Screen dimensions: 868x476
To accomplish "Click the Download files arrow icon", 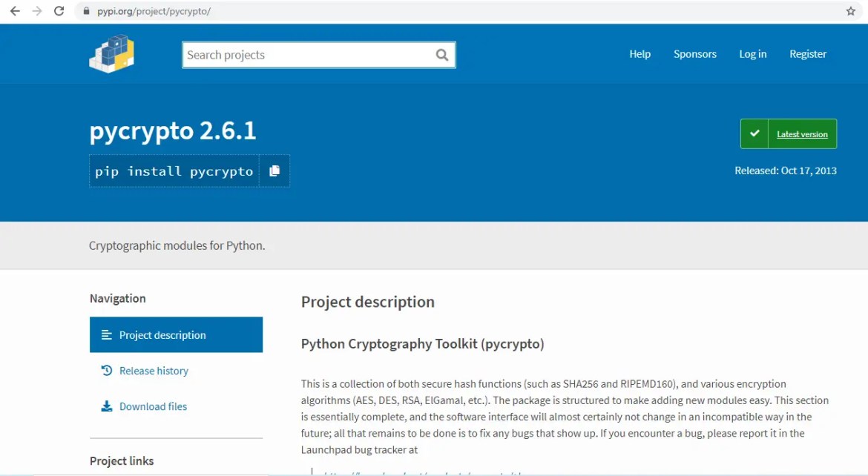I will click(x=107, y=406).
